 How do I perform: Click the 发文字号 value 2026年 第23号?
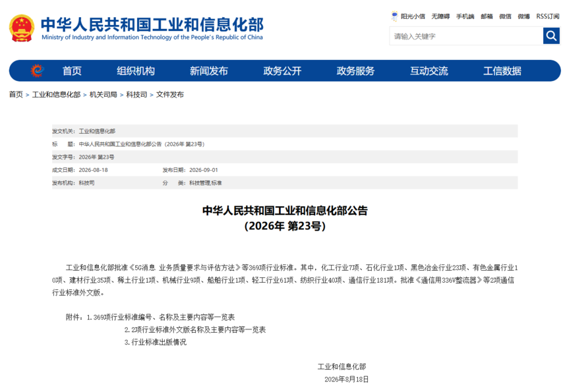(96, 157)
